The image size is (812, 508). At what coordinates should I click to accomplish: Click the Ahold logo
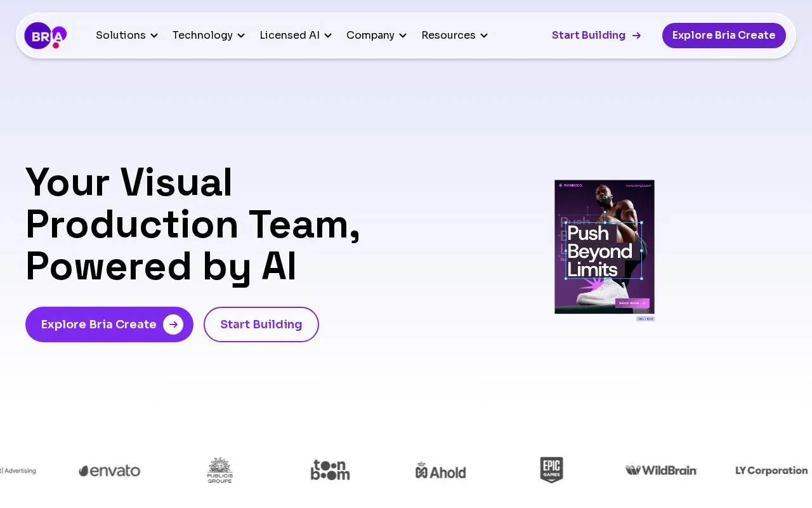coord(440,471)
